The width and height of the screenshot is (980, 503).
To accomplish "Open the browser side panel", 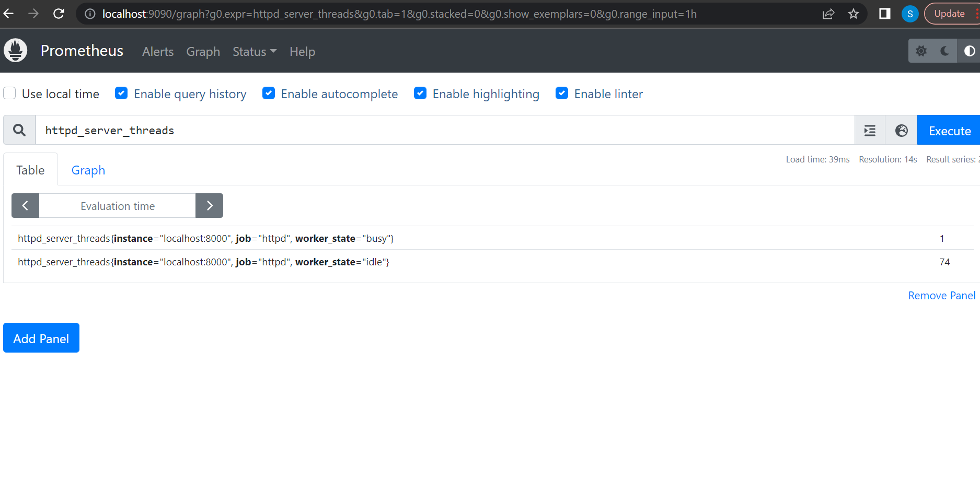I will coord(885,14).
